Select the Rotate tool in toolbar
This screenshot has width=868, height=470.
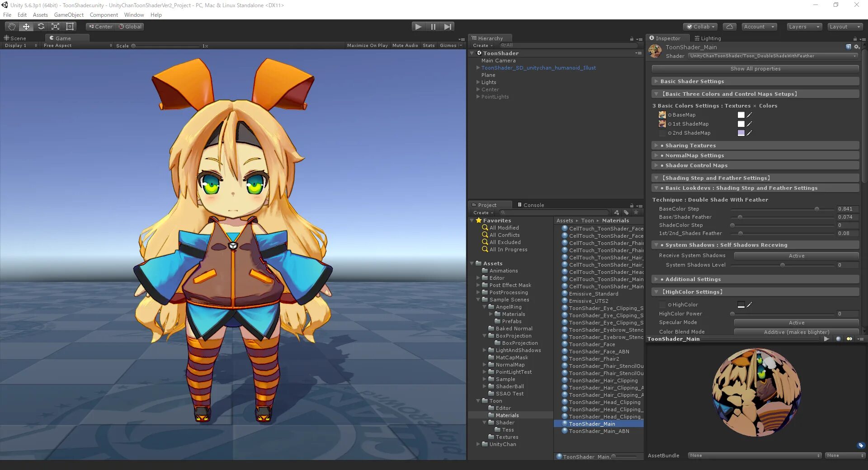click(x=41, y=27)
